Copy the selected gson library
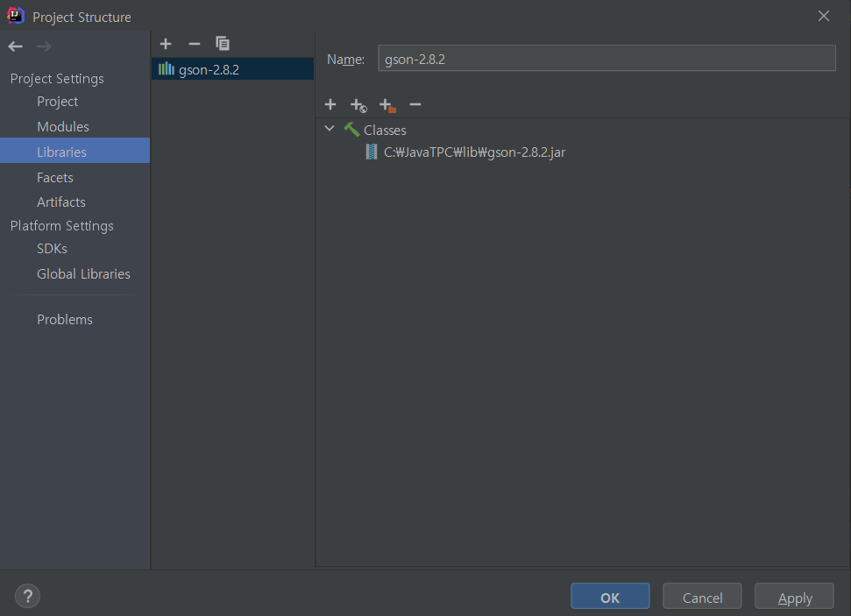The image size is (851, 616). [x=223, y=44]
